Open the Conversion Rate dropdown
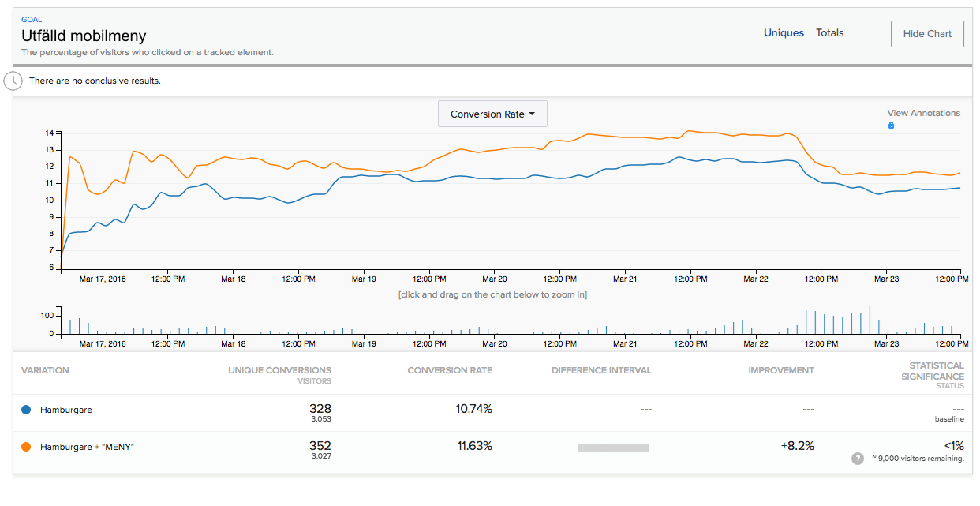980x506 pixels. (492, 114)
